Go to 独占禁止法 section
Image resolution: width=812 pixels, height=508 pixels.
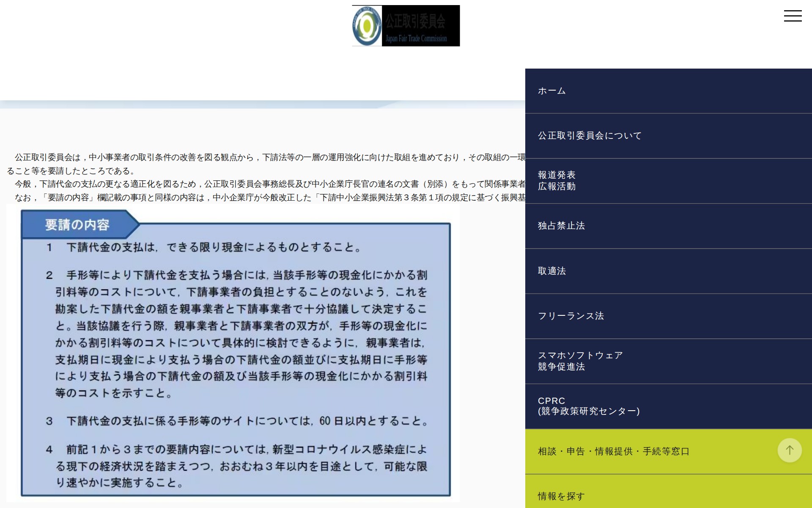[x=561, y=226]
